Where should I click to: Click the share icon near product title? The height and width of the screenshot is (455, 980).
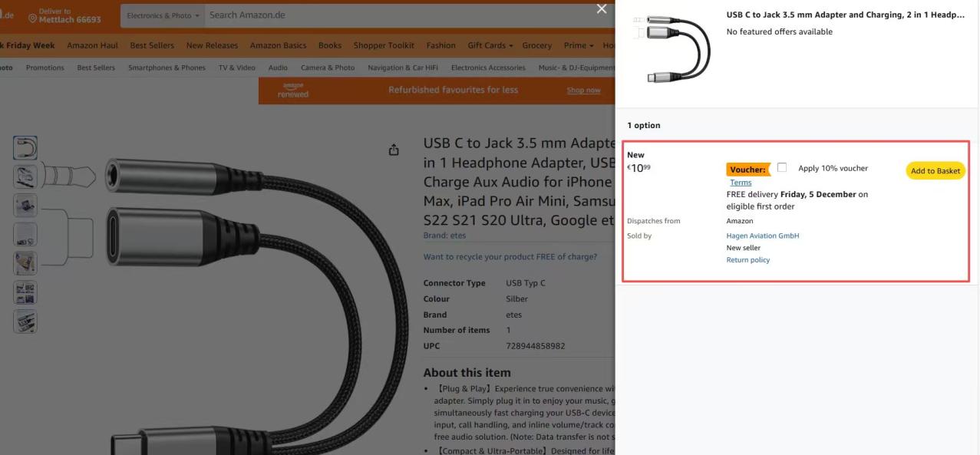(x=394, y=150)
